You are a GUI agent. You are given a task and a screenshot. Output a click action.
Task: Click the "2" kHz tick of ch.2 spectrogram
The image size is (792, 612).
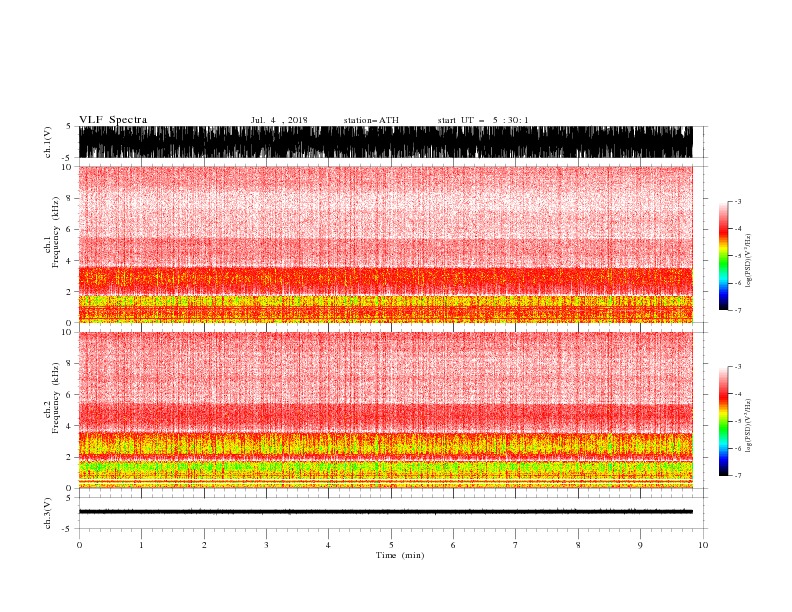pyautogui.click(x=69, y=457)
